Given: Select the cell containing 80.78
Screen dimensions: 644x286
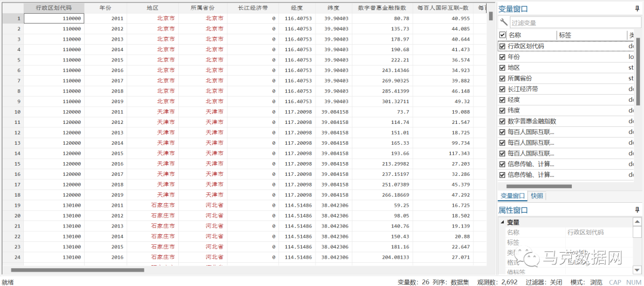Looking at the screenshot, I should pos(382,18).
